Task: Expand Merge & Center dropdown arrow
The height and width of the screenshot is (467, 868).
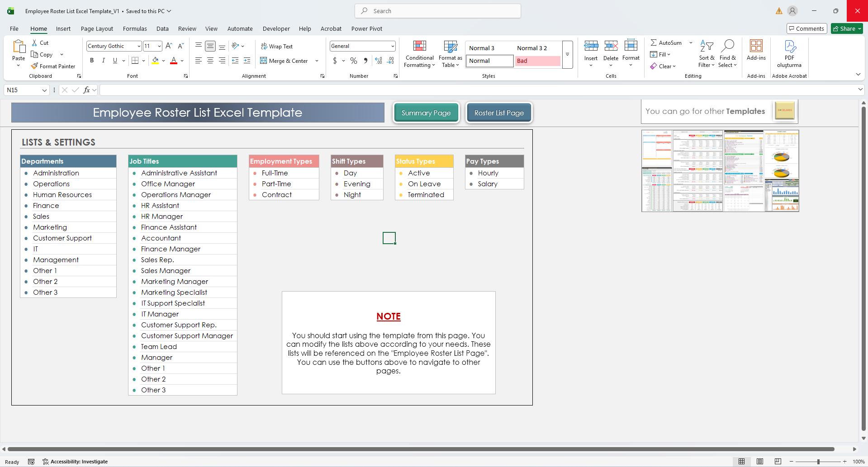Action: [x=317, y=61]
